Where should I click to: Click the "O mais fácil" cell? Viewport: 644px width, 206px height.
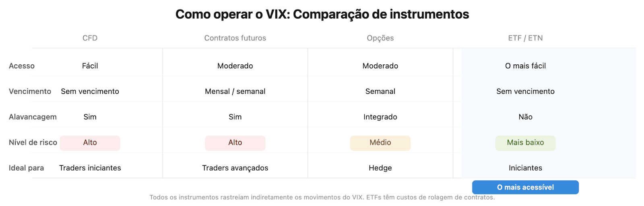tap(525, 66)
